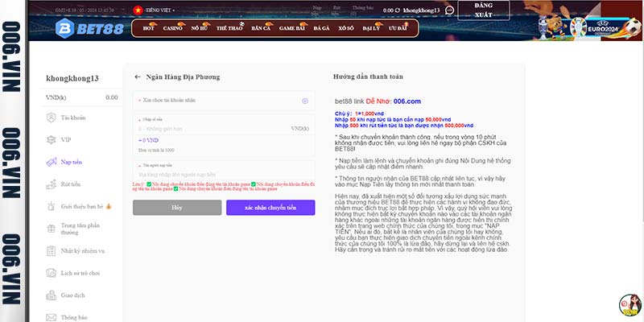Click the Rút tiền link in the top header
This screenshot has width=644, height=322.
pos(336,10)
